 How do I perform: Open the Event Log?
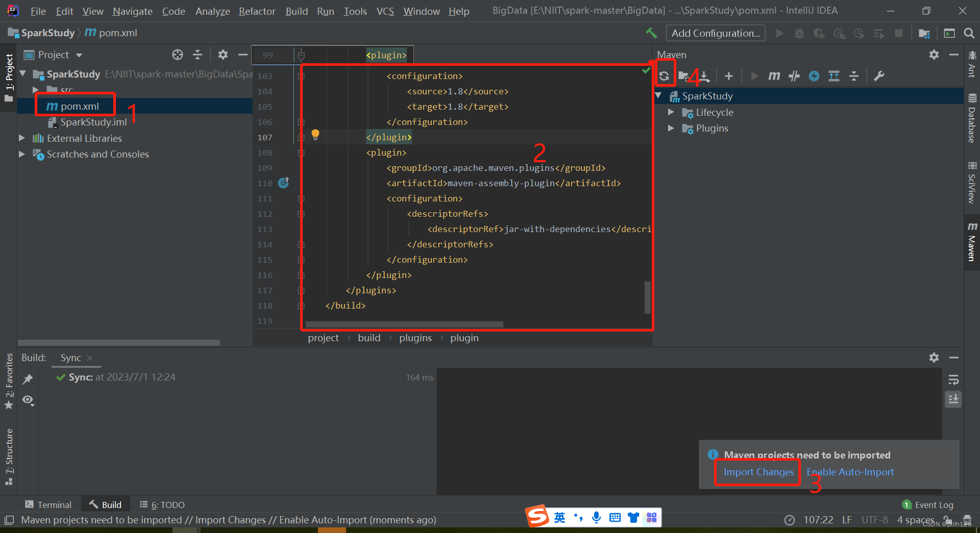click(x=928, y=505)
